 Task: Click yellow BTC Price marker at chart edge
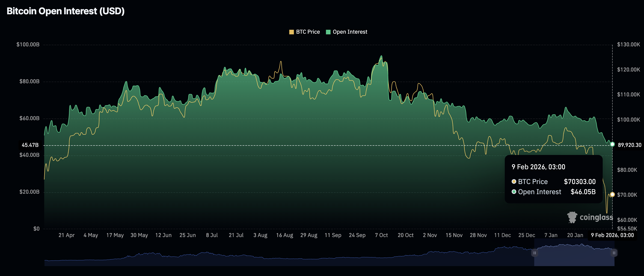pos(612,194)
